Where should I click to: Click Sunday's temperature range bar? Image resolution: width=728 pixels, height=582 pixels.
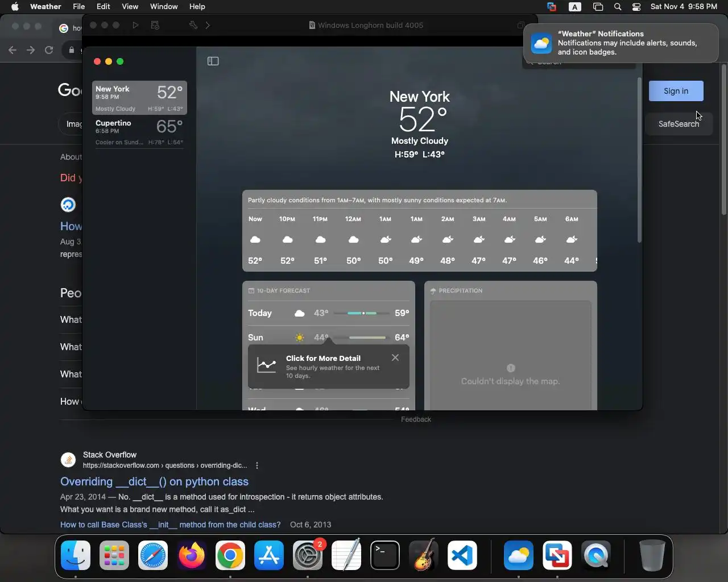363,338
